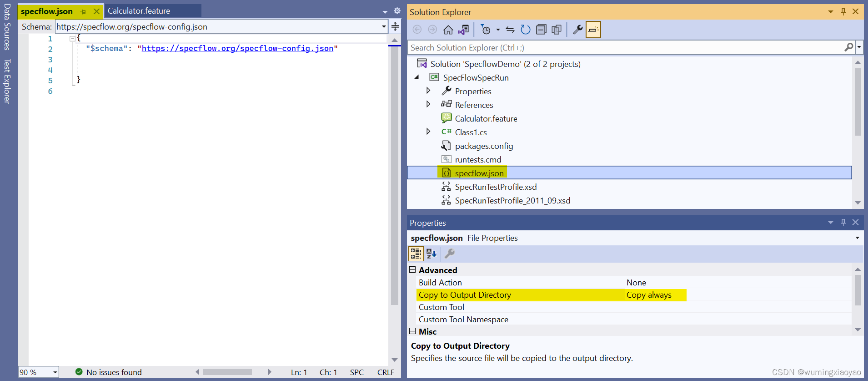Image resolution: width=868 pixels, height=381 pixels.
Task: Click the Forward arrow in Solution Explorer toolbar
Action: pyautogui.click(x=432, y=30)
